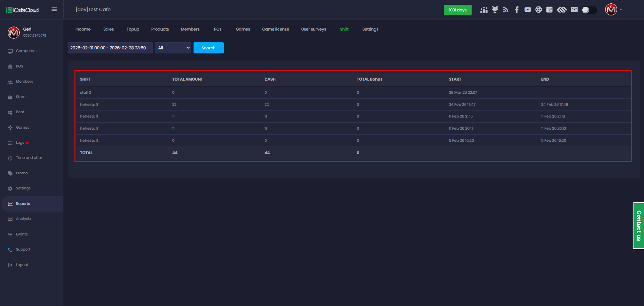Go to Logs in the sidebar
Screen dimensions: 644x306
pos(20,143)
